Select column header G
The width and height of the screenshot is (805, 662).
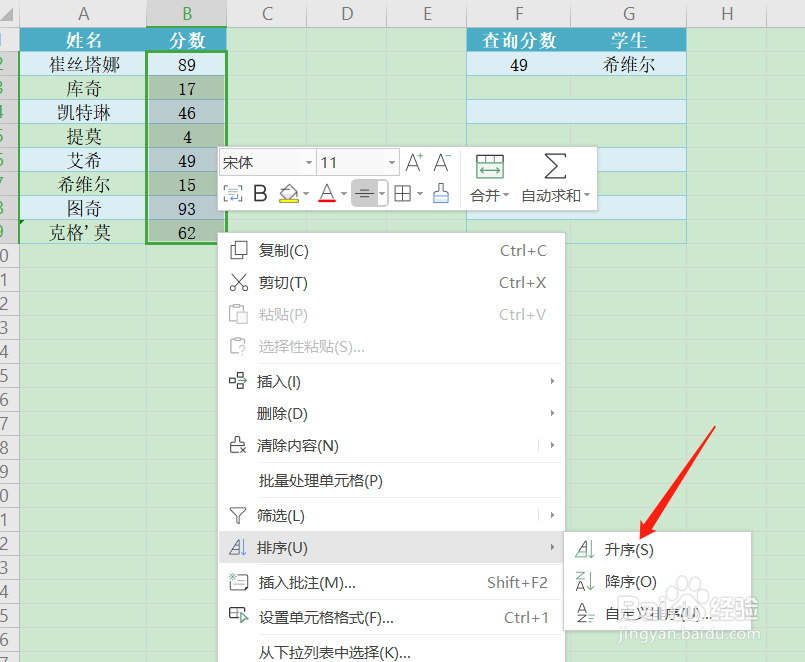[628, 14]
